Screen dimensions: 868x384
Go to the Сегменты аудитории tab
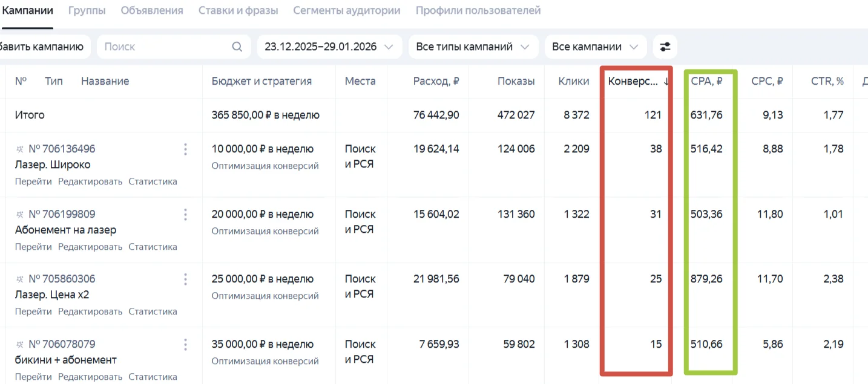coord(346,11)
